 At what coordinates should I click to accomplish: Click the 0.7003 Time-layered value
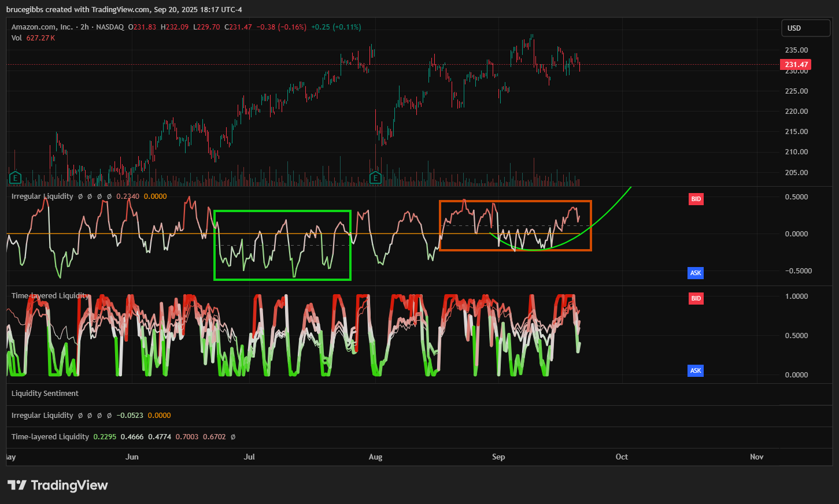coord(187,436)
